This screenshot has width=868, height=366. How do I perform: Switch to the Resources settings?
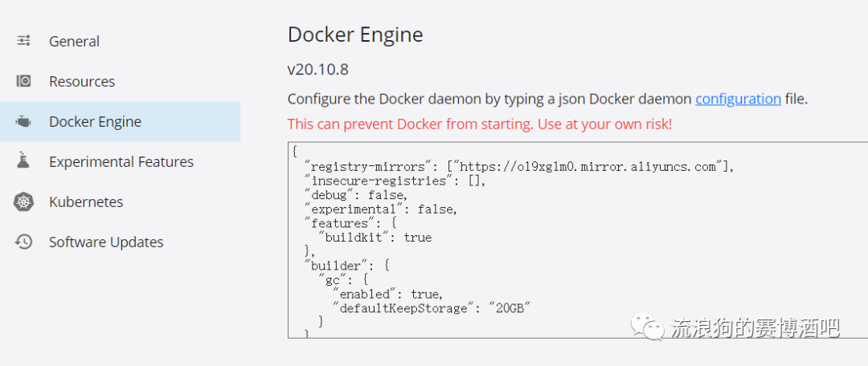pos(81,81)
